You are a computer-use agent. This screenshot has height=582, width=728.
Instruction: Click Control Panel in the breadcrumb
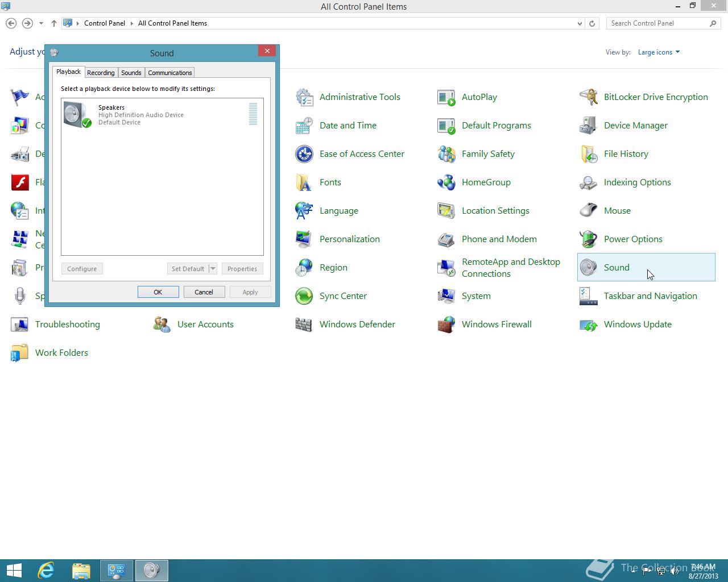tap(105, 23)
